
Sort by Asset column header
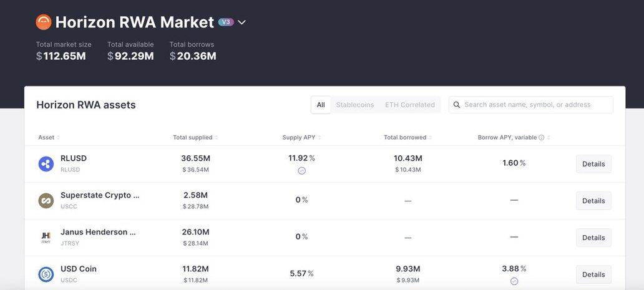pos(49,137)
